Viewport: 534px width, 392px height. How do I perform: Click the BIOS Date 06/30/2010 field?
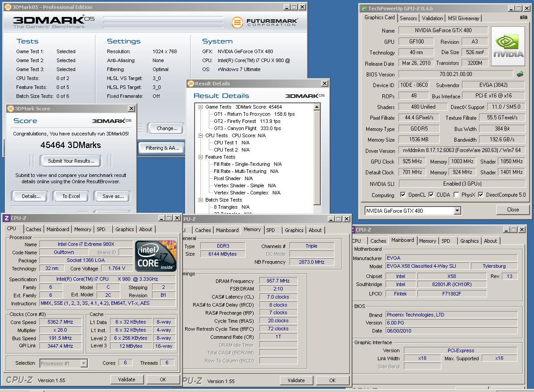point(451,331)
